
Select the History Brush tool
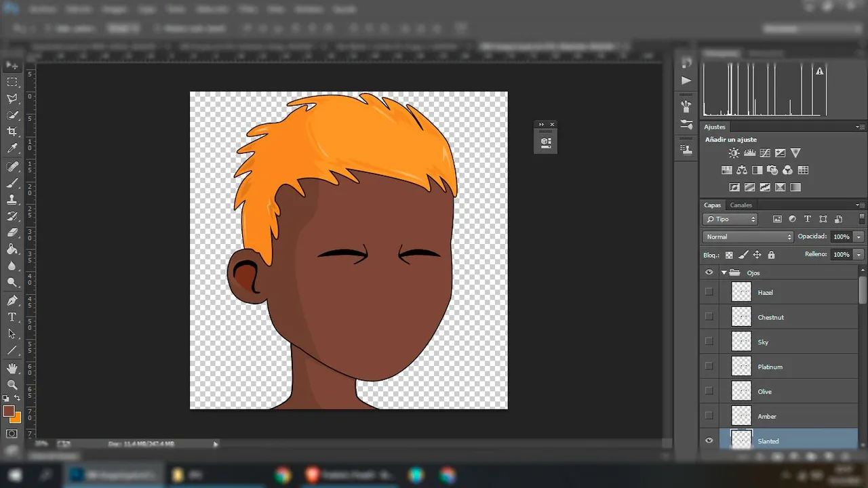(12, 216)
